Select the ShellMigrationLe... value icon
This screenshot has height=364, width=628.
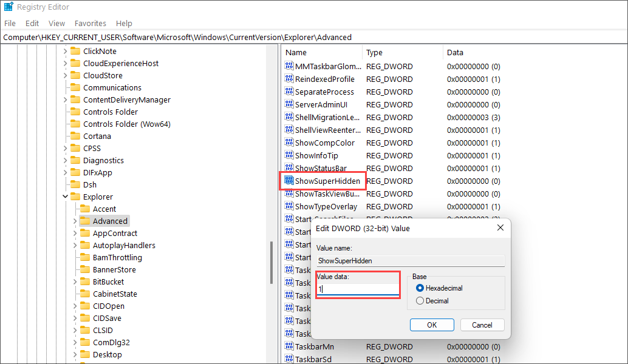point(290,117)
